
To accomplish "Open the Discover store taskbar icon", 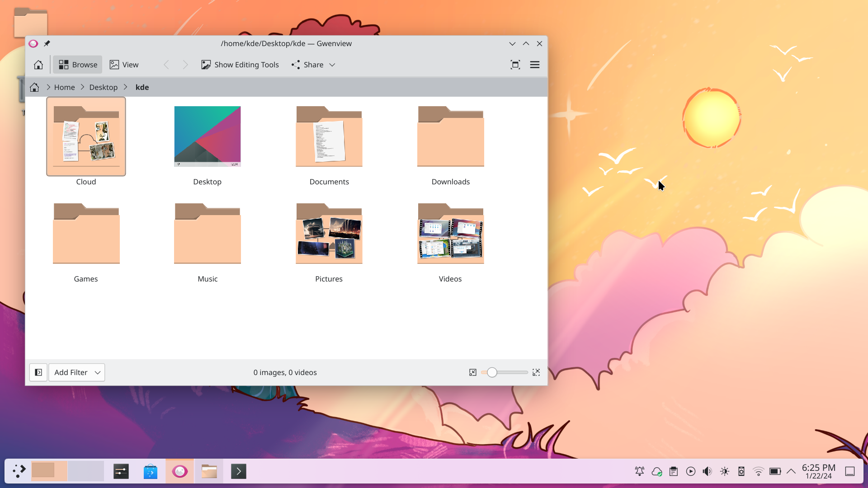I will 150,471.
